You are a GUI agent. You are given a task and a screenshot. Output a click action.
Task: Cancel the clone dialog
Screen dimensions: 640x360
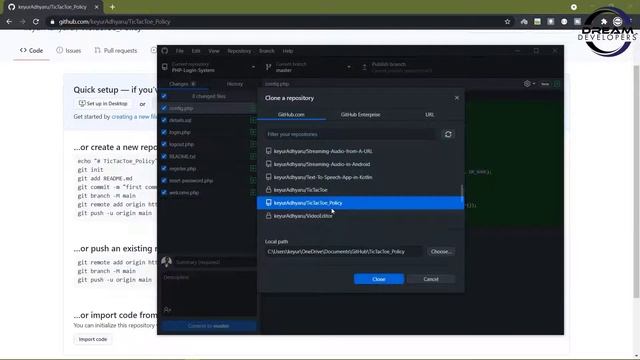click(x=431, y=279)
